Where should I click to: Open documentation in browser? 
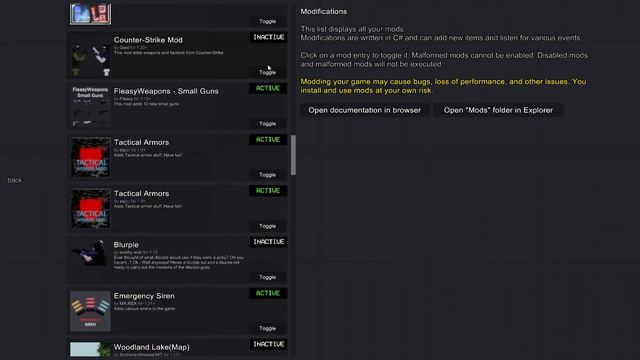[x=364, y=110]
